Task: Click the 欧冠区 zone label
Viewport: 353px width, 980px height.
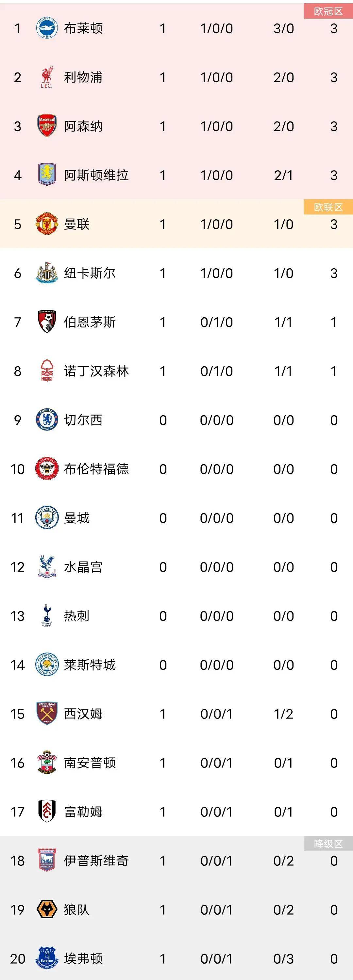Action: [328, 11]
